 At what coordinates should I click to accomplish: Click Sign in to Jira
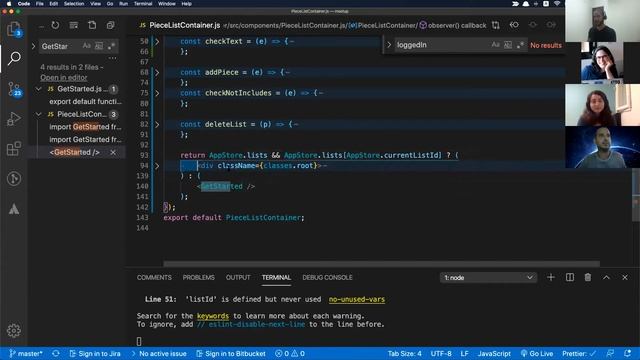[95, 353]
